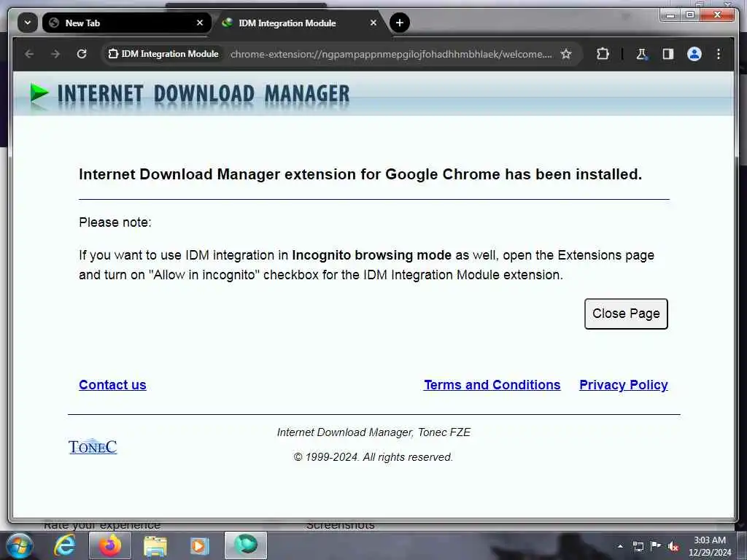Screen dimensions: 747x560
Task: Switch to the New Tab tab
Action: click(126, 23)
